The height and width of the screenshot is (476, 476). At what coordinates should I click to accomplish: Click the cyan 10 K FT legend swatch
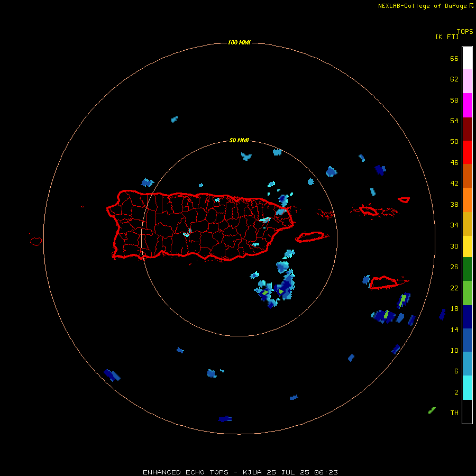467,388
